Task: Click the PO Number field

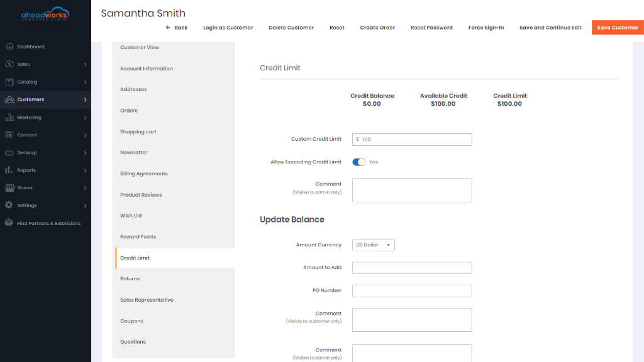Action: coord(412,291)
